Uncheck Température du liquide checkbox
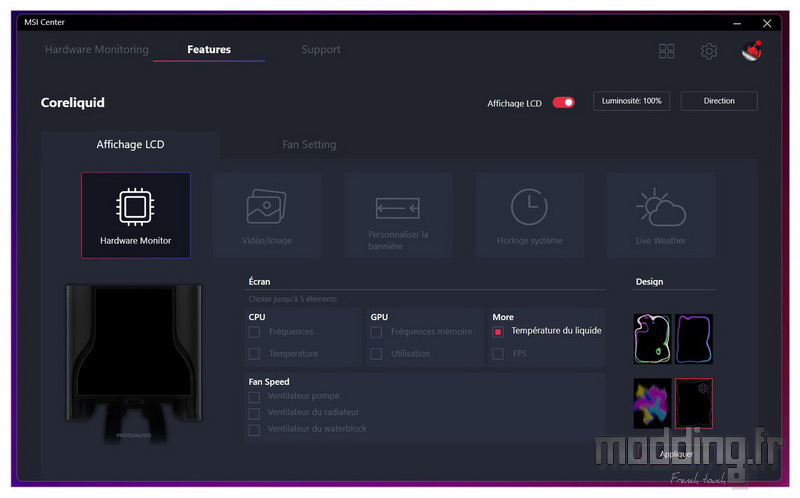800x498 pixels. [498, 332]
